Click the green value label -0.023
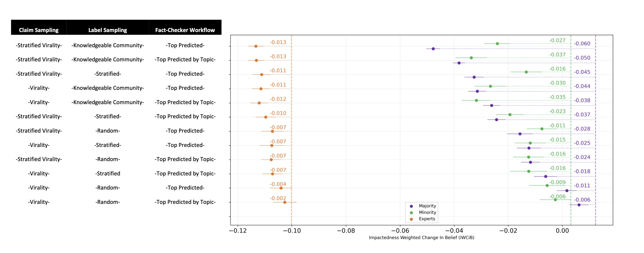644x253 pixels. pos(557,111)
